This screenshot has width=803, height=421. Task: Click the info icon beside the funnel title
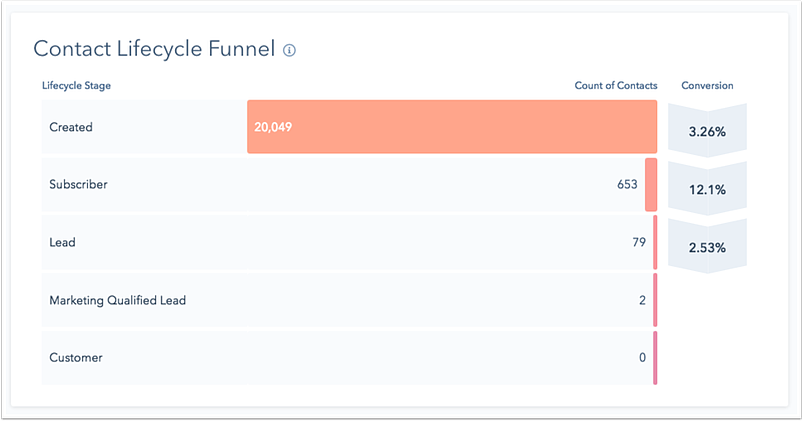pos(290,50)
